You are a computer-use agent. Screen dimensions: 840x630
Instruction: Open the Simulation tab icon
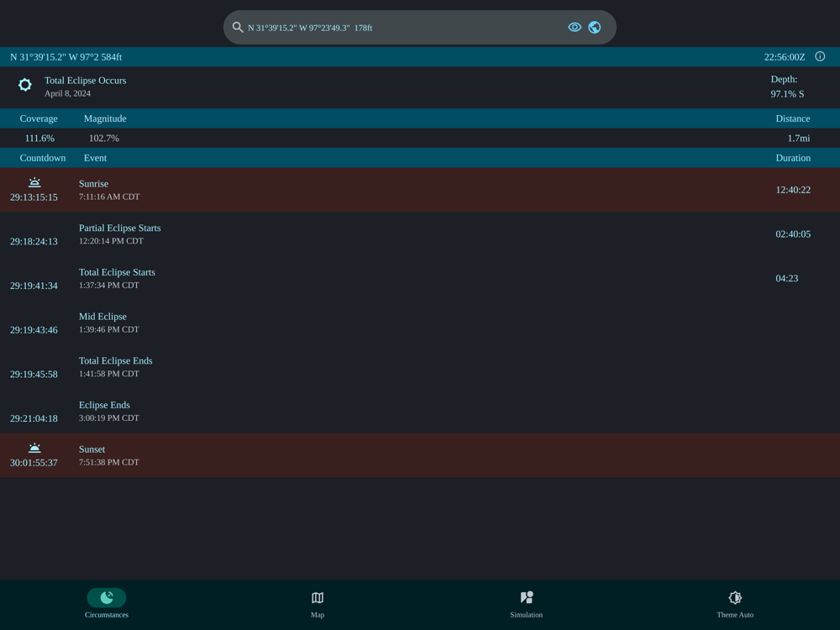point(527,597)
